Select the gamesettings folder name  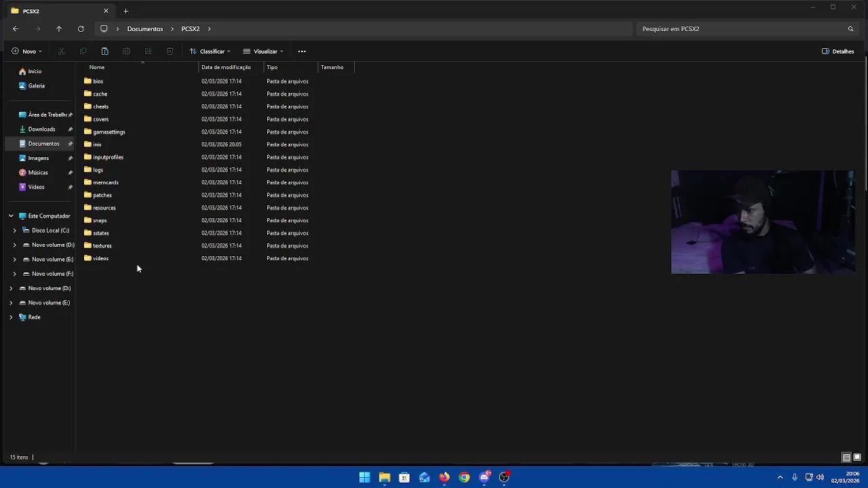pos(109,132)
